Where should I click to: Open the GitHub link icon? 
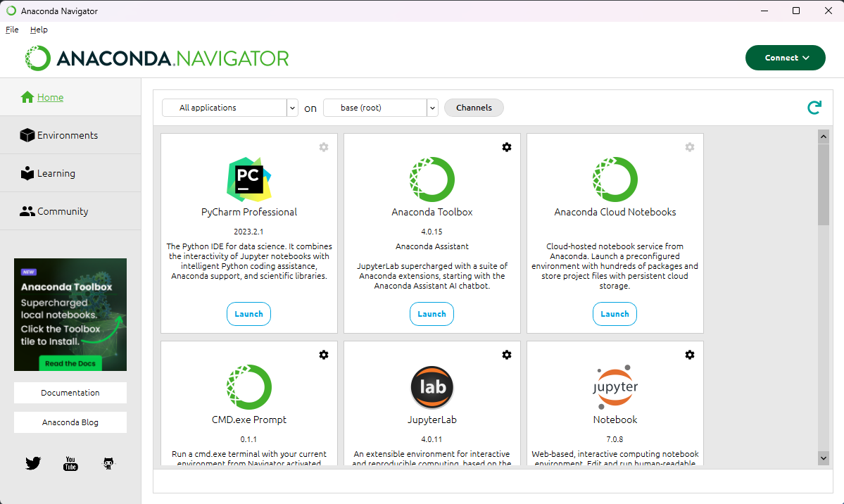click(x=108, y=463)
